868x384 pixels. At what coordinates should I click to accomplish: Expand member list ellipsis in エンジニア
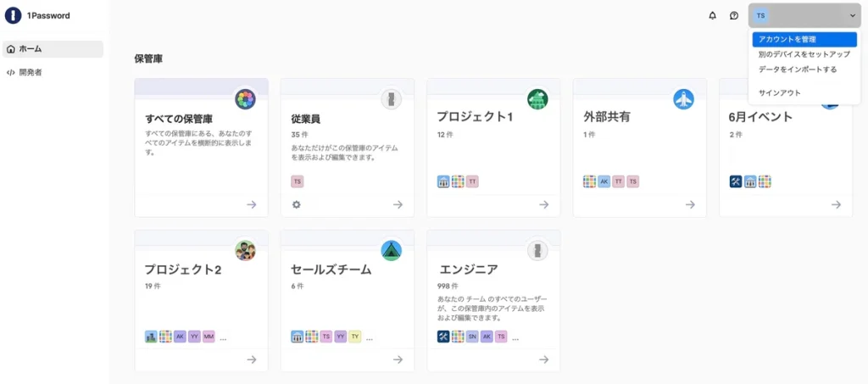(x=516, y=337)
